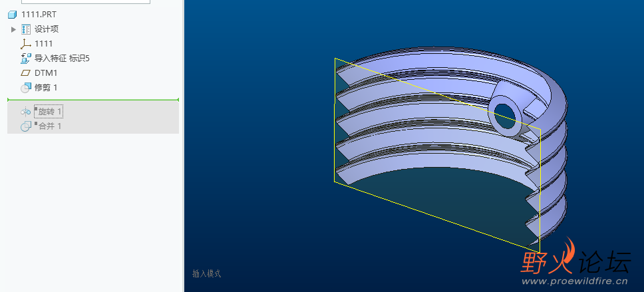Expand the 设计项 tree node arrow
The height and width of the screenshot is (292, 644).
tap(13, 29)
